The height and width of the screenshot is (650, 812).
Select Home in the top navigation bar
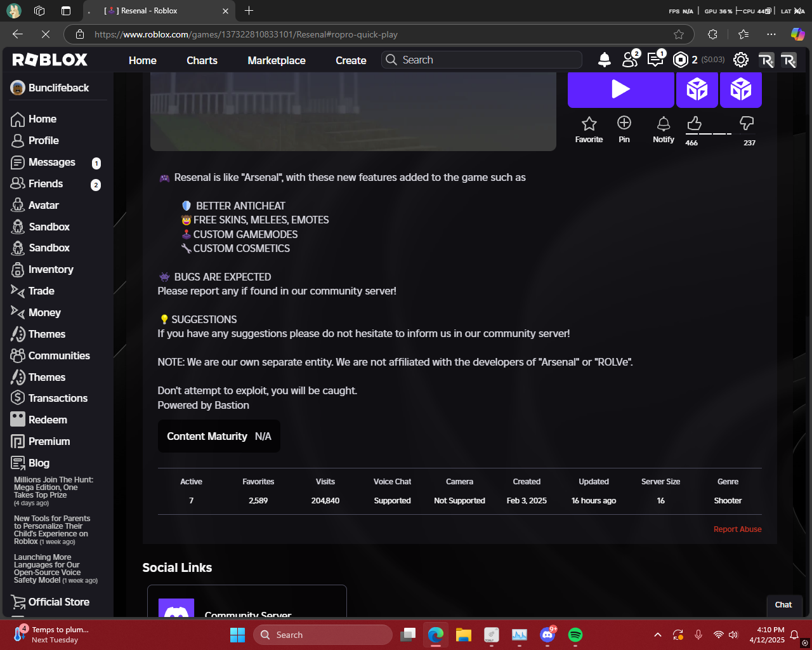pos(143,60)
